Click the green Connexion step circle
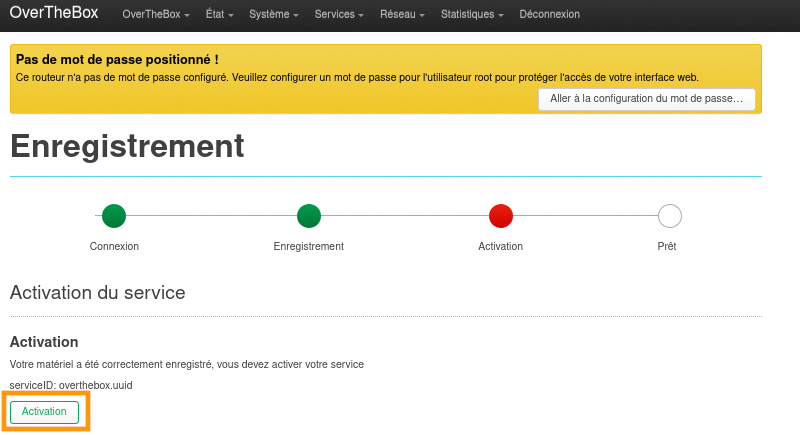The height and width of the screenshot is (435, 800). 114,215
